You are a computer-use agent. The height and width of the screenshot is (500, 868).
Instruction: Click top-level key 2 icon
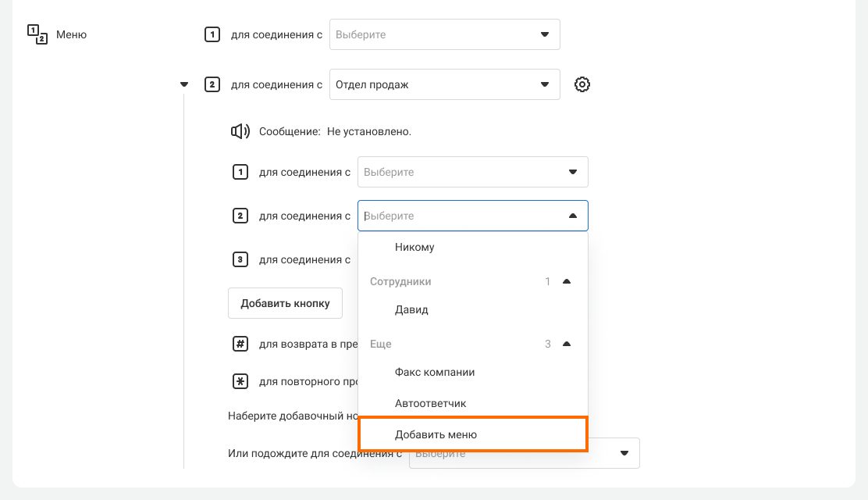(x=212, y=84)
